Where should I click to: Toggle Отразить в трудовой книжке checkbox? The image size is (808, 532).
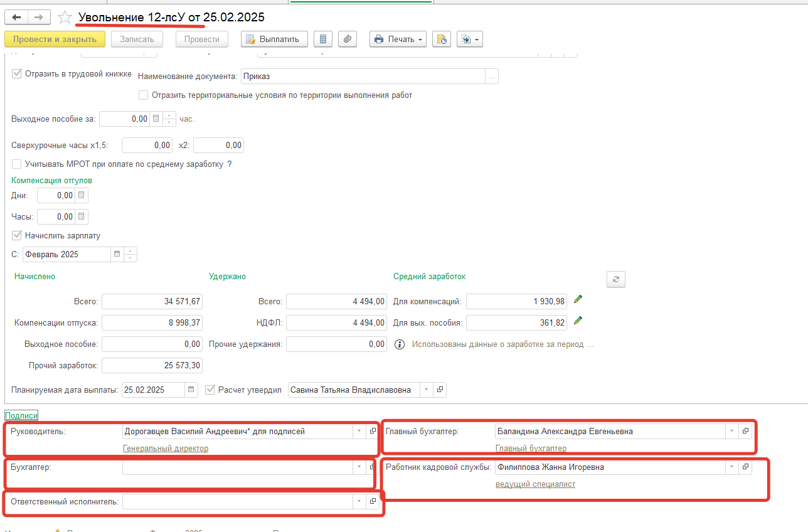[x=17, y=73]
